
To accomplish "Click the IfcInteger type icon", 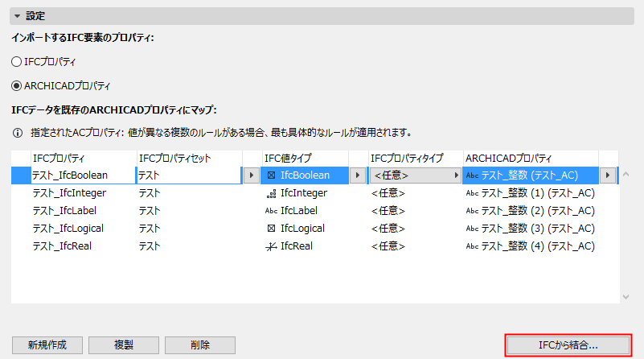I will coord(271,193).
